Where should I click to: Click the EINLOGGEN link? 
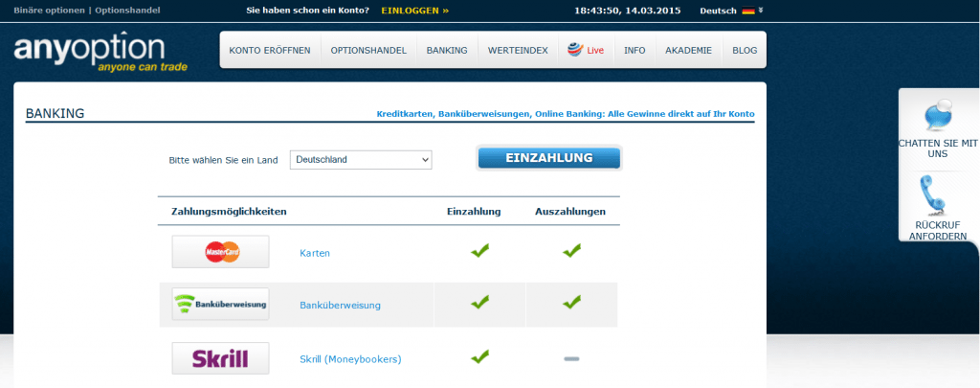pyautogui.click(x=415, y=11)
